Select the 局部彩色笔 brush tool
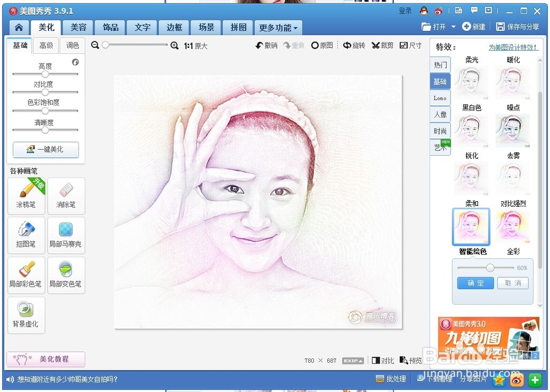This screenshot has width=550, height=392. click(26, 275)
